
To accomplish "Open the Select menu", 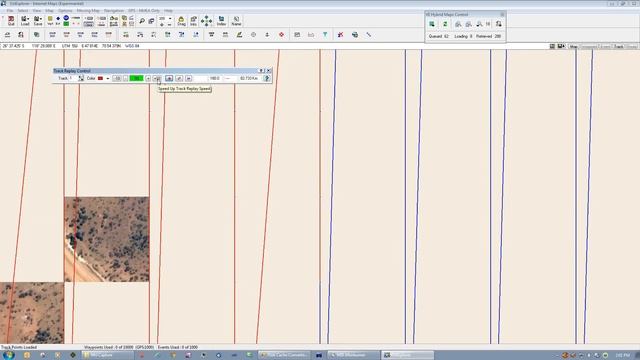I will coord(23,11).
